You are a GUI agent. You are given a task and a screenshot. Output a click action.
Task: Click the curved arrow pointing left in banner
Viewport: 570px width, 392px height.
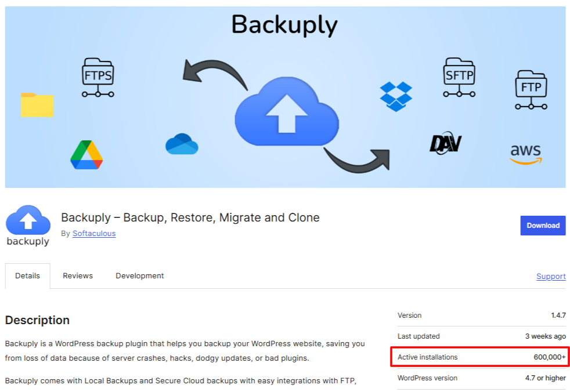pyautogui.click(x=215, y=75)
